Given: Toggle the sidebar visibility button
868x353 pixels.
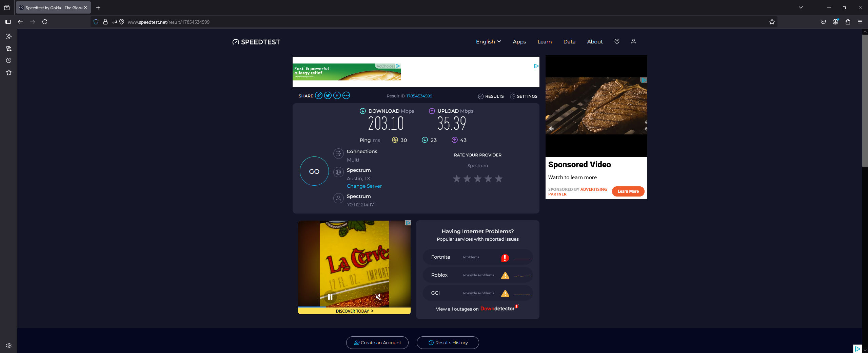Looking at the screenshot, I should (x=8, y=22).
